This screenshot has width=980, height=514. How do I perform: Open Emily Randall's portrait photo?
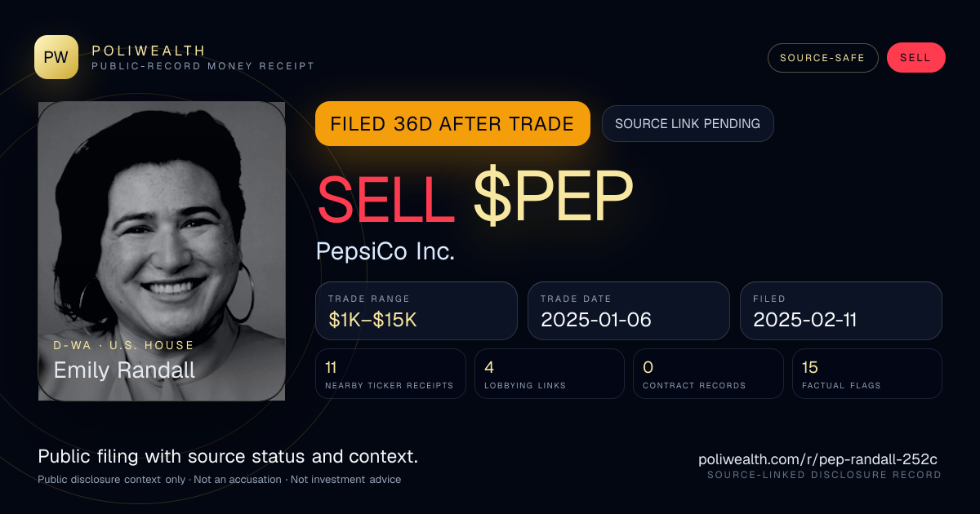(x=162, y=250)
